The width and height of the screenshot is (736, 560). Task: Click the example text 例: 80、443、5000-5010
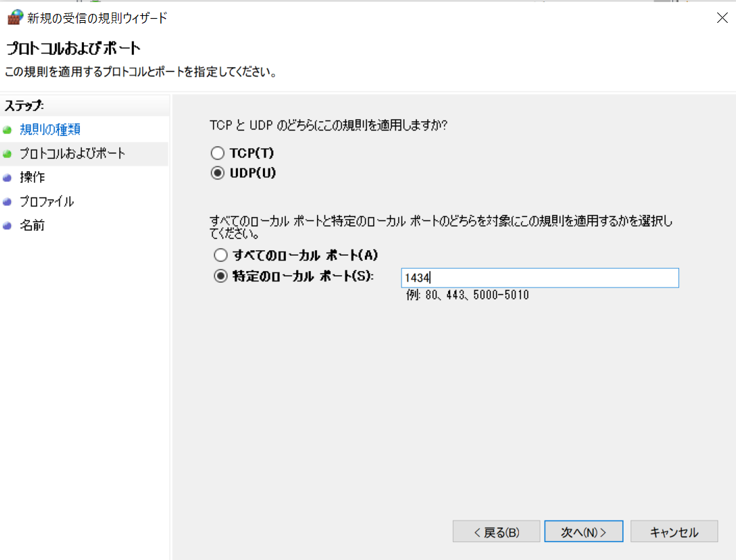(468, 295)
